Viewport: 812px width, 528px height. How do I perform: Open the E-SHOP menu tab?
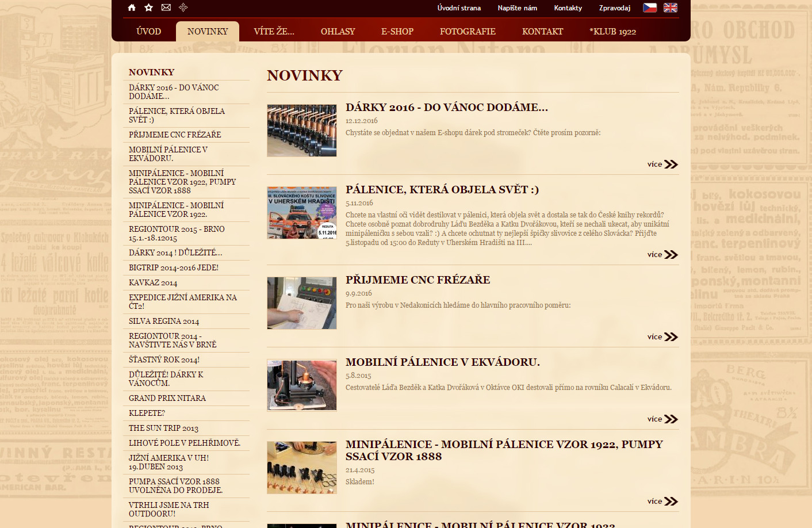tap(397, 32)
